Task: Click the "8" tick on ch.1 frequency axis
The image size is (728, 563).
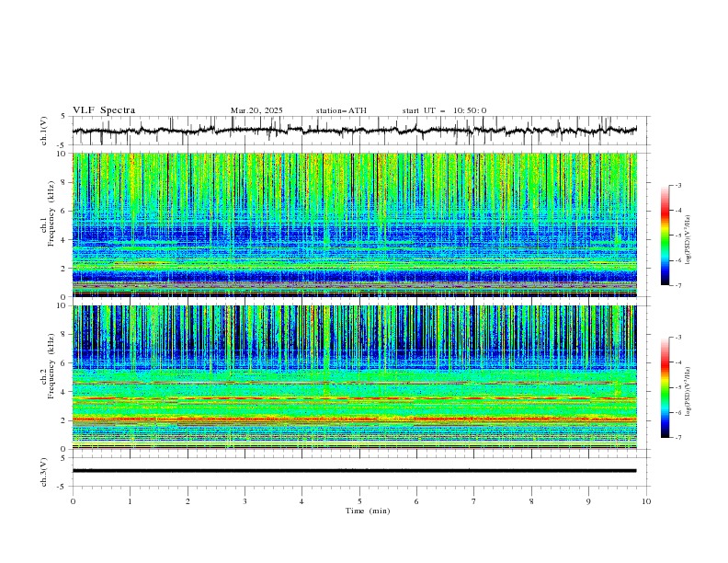Action: coord(65,182)
